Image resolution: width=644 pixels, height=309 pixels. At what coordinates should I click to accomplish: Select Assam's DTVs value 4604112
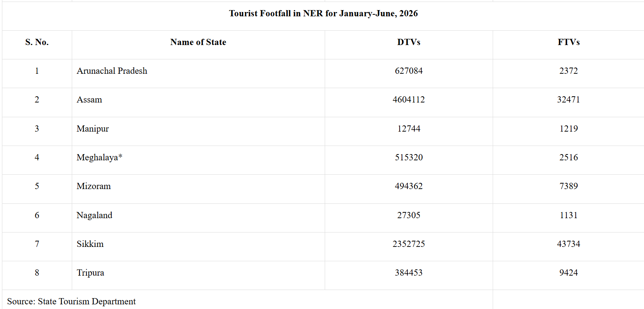tap(409, 99)
